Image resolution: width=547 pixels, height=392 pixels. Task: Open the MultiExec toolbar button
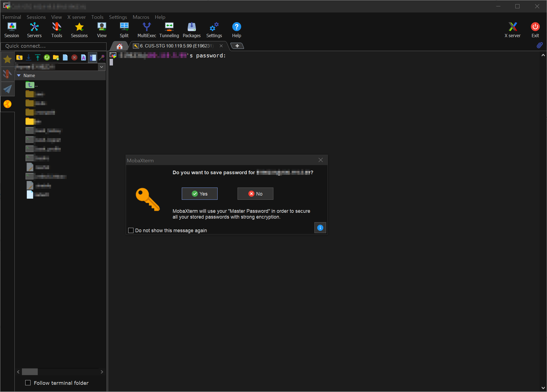click(147, 30)
